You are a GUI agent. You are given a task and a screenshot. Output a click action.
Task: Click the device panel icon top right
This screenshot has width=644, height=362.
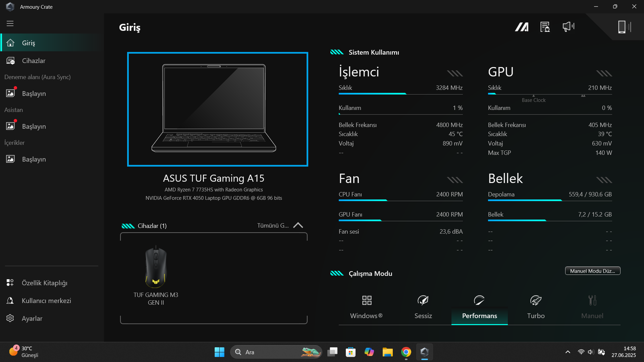(624, 27)
